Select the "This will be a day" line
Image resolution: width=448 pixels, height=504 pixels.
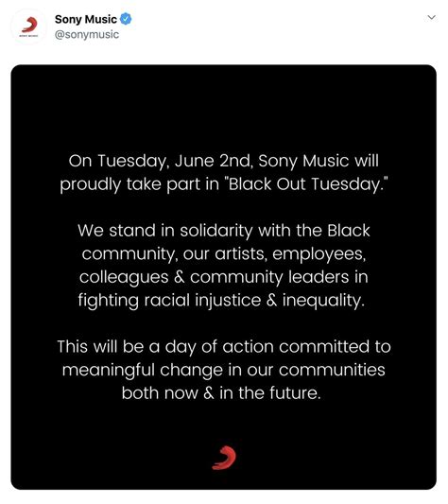224,347
